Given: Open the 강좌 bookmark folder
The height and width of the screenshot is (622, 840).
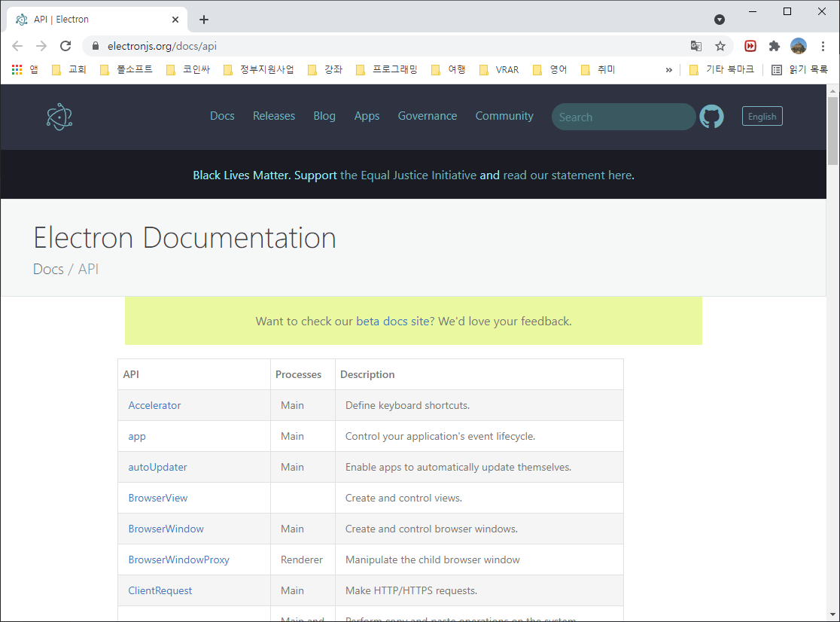Looking at the screenshot, I should coord(325,69).
